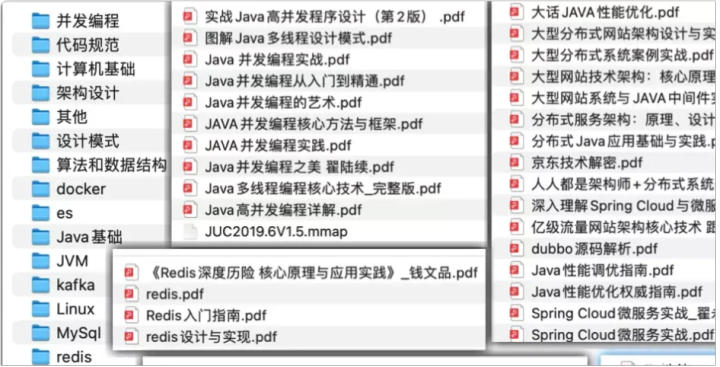Click the kafka folder icon
This screenshot has height=367, width=720.
(x=40, y=285)
